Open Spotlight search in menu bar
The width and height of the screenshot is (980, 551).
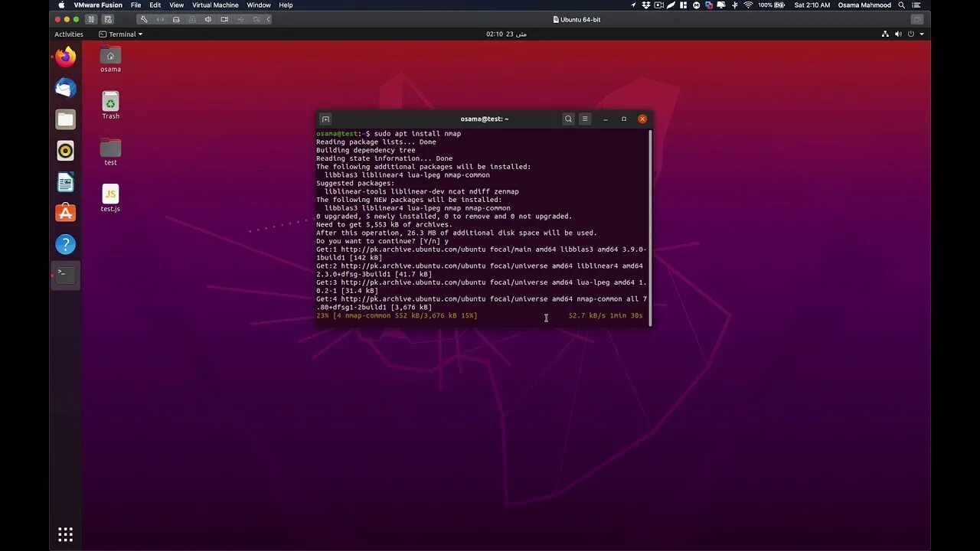[901, 5]
